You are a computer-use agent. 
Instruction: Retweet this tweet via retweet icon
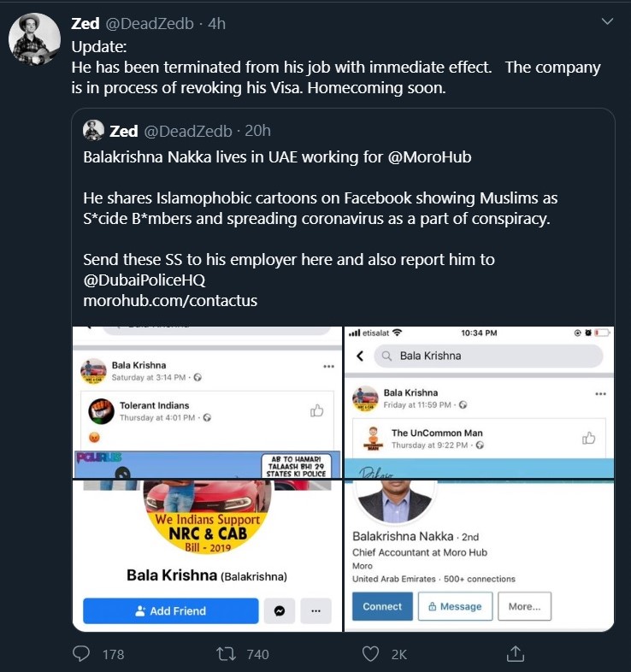227,654
